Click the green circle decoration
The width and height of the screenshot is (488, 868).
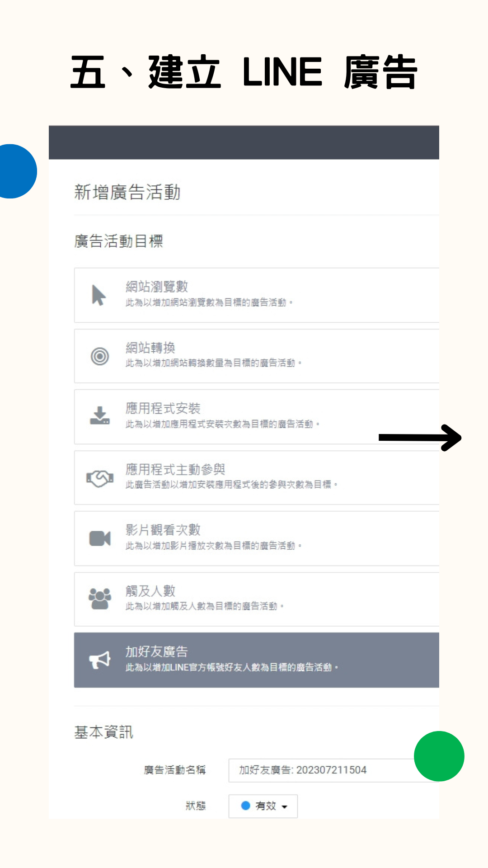[439, 756]
